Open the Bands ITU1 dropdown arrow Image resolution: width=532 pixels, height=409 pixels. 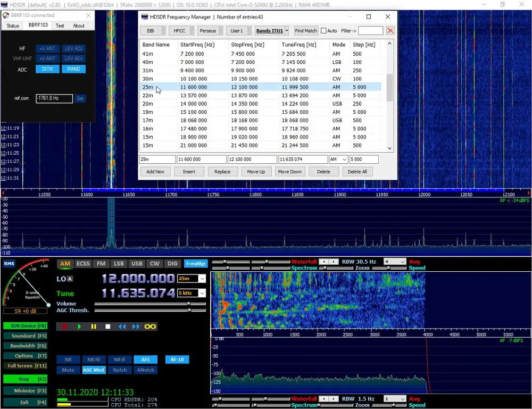(x=287, y=31)
